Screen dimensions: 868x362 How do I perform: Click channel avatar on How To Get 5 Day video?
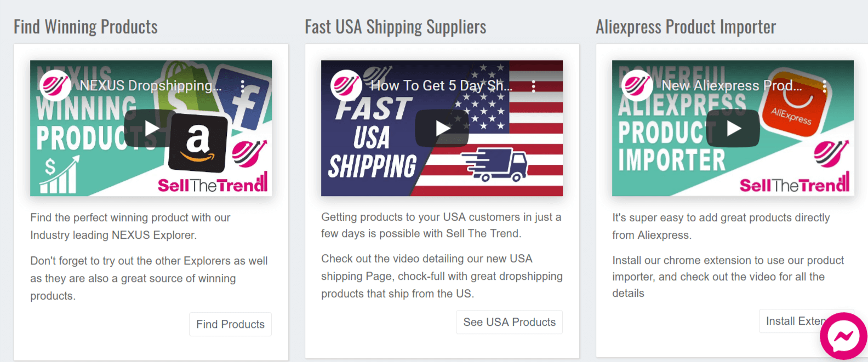coord(346,85)
